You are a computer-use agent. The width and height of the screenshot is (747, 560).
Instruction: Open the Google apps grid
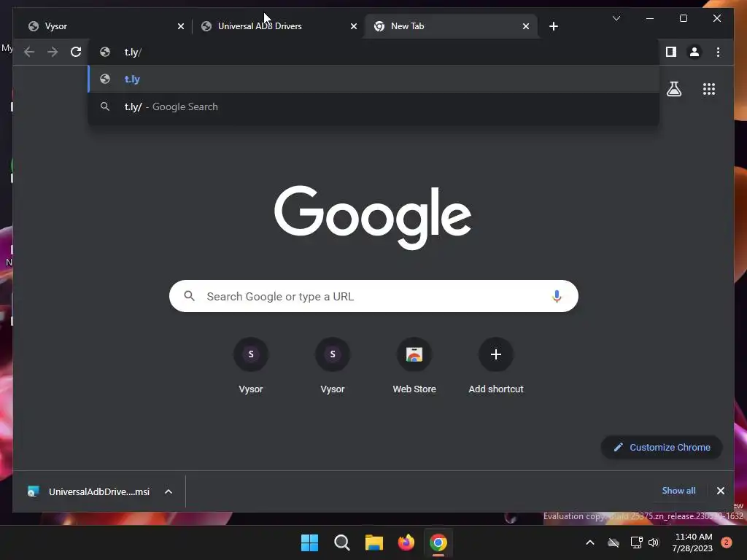[x=709, y=89]
